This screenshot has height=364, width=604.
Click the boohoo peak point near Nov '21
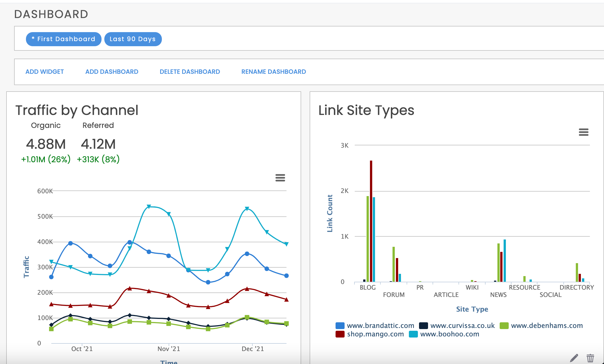149,207
